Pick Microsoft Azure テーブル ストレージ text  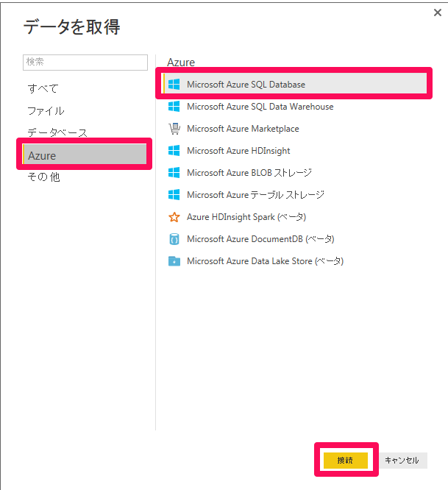tap(255, 195)
